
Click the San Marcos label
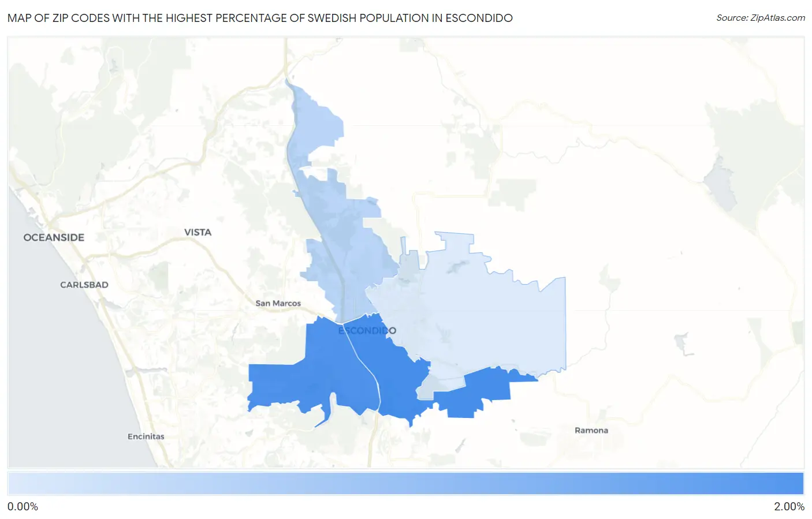[x=278, y=303]
